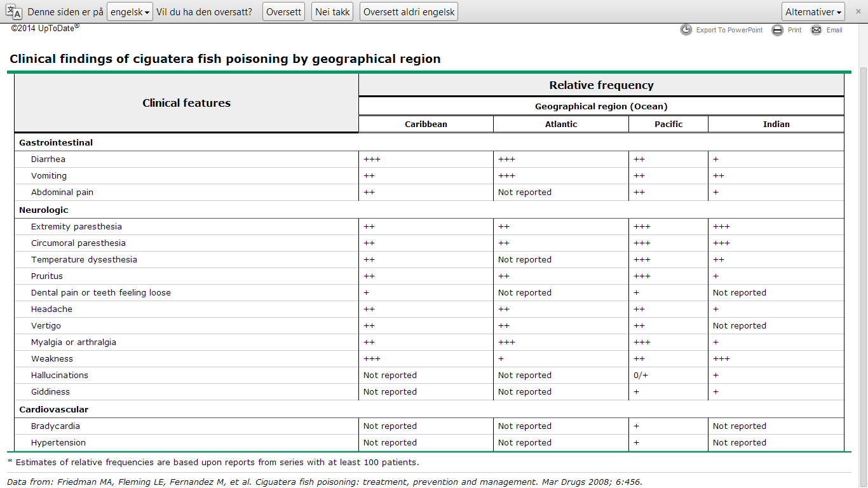The height and width of the screenshot is (488, 868).
Task: Click the Caribbean column header
Action: click(x=426, y=124)
